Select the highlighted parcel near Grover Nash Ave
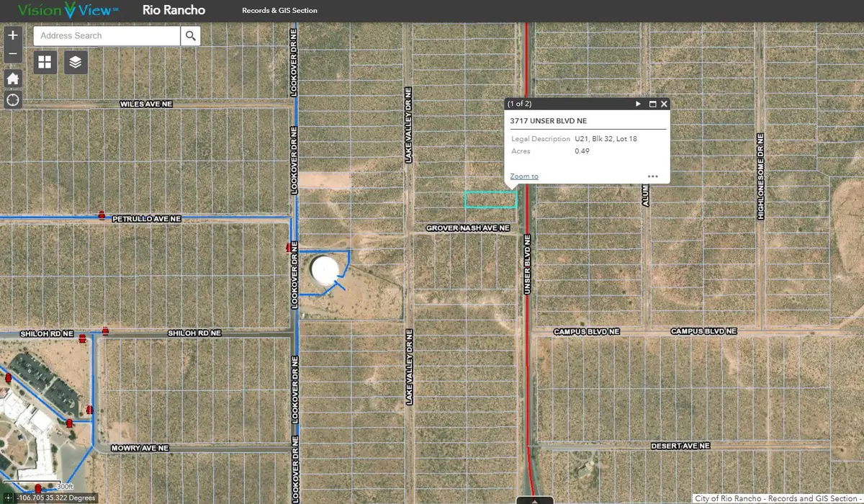 point(490,199)
